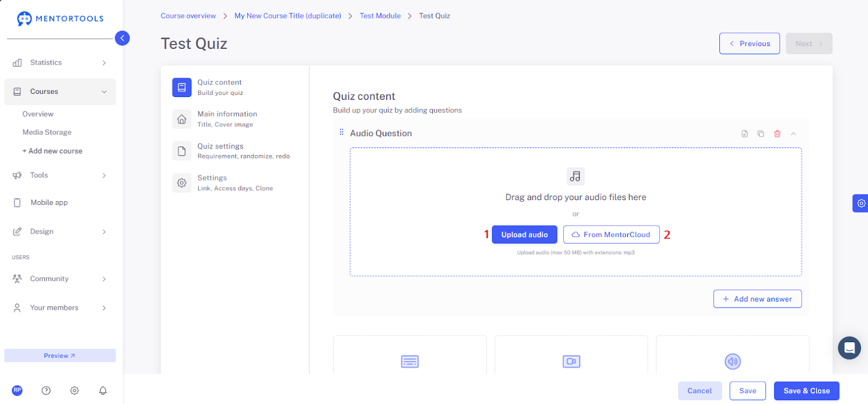Image resolution: width=868 pixels, height=404 pixels.
Task: Click the add-file icon on Audio Question
Action: [x=745, y=134]
